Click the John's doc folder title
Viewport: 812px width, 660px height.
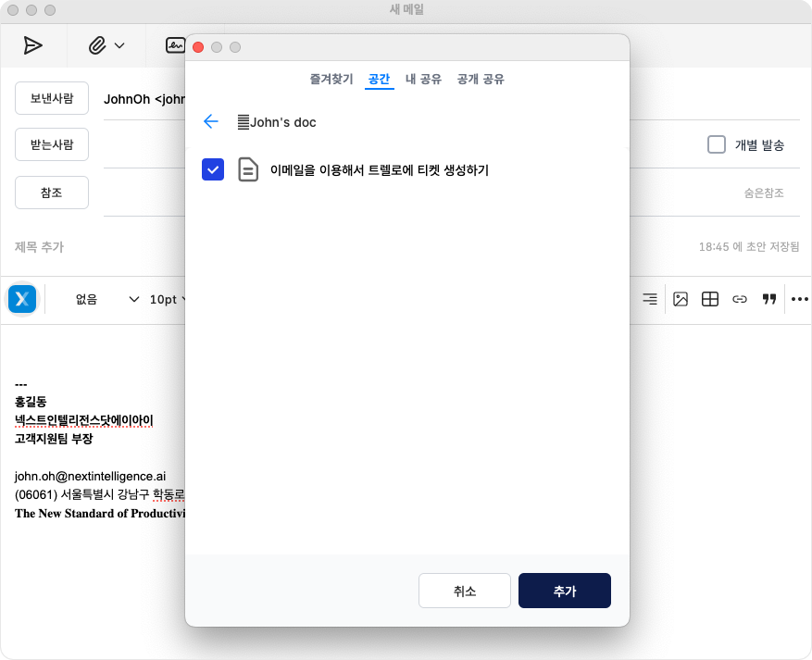tap(282, 122)
